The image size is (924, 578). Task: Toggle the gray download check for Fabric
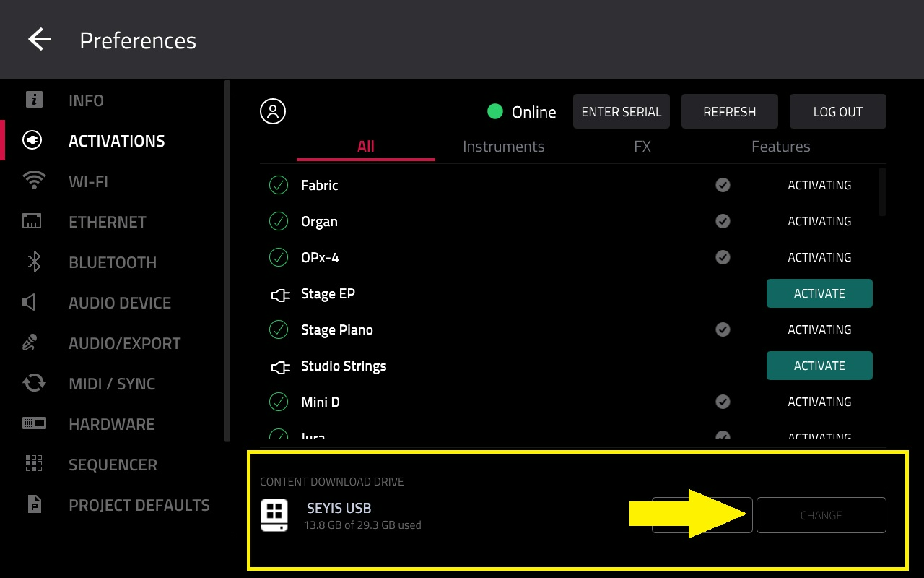point(723,185)
